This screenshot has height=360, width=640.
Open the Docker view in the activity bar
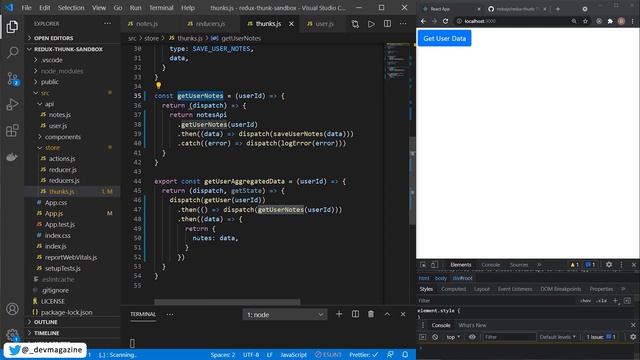click(x=12, y=157)
